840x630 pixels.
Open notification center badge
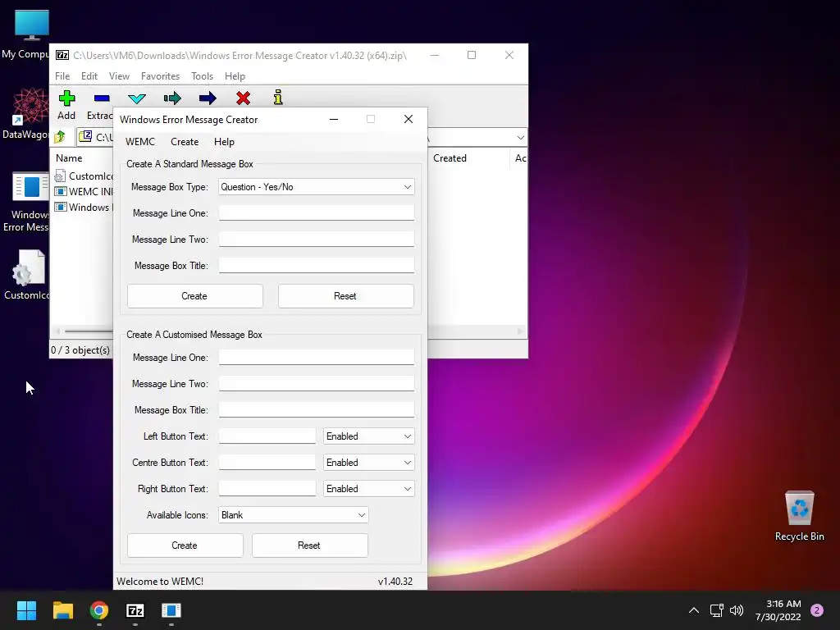[817, 610]
